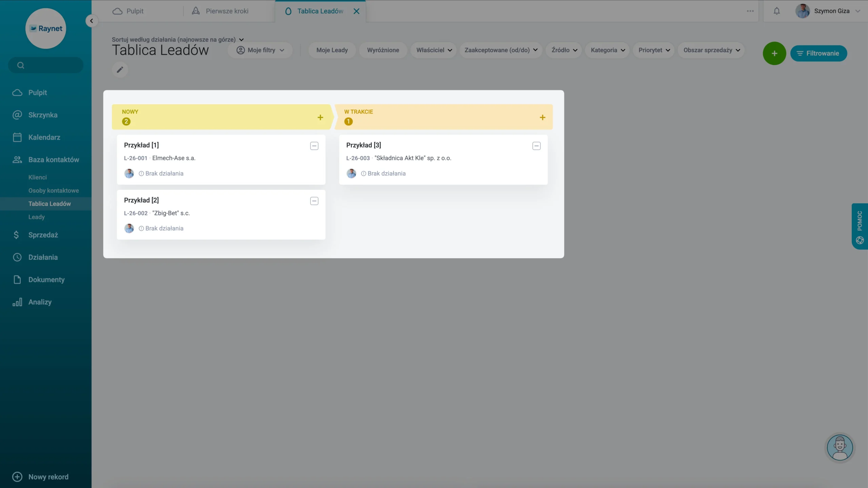
Task: Click the owner avatar on Przykład [1] card
Action: [129, 174]
